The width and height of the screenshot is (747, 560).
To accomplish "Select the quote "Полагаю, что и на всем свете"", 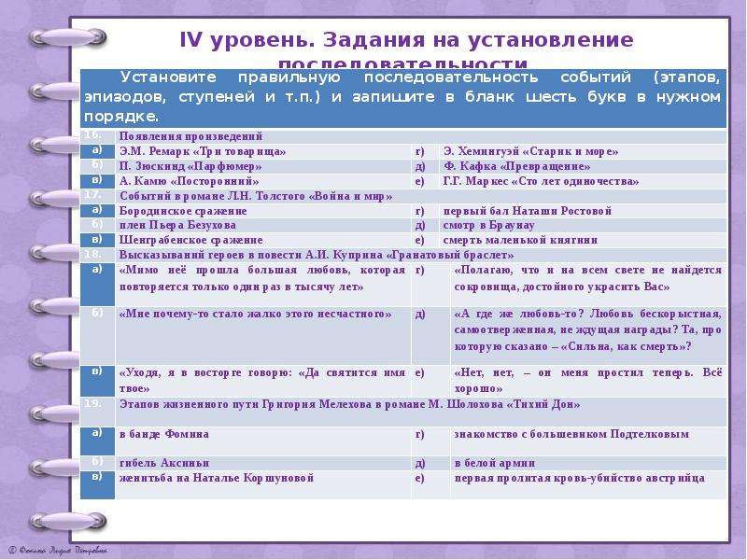I will [x=588, y=278].
